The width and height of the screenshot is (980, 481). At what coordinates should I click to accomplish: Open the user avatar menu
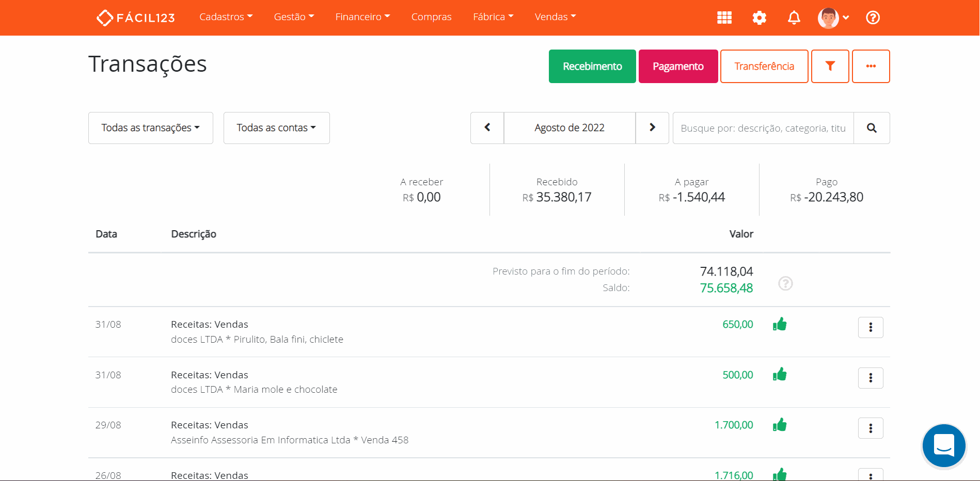click(x=833, y=18)
